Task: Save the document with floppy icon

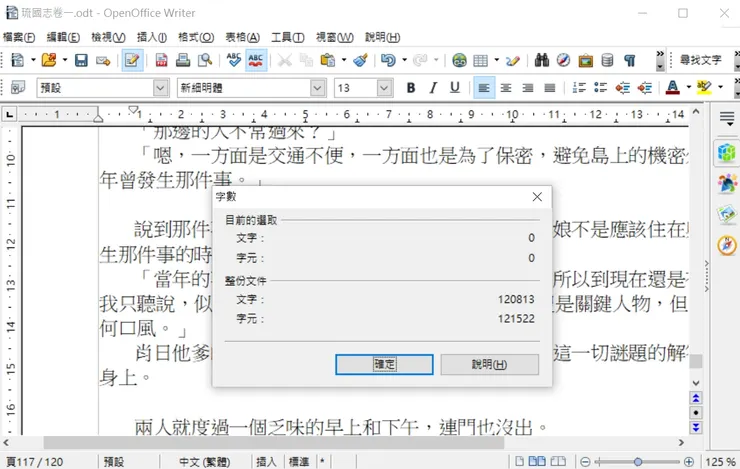Action: pyautogui.click(x=81, y=60)
